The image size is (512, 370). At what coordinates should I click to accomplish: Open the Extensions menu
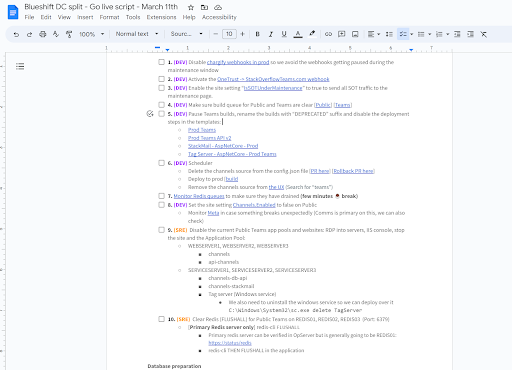161,17
